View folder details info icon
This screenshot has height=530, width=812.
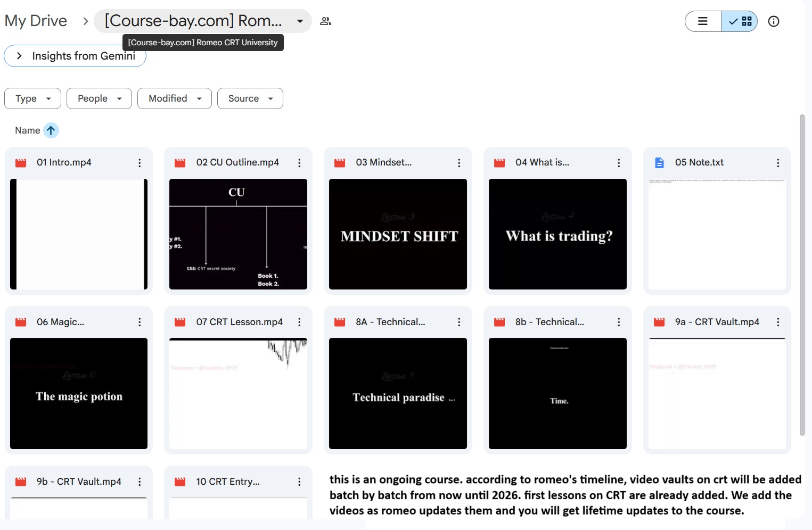coord(774,21)
